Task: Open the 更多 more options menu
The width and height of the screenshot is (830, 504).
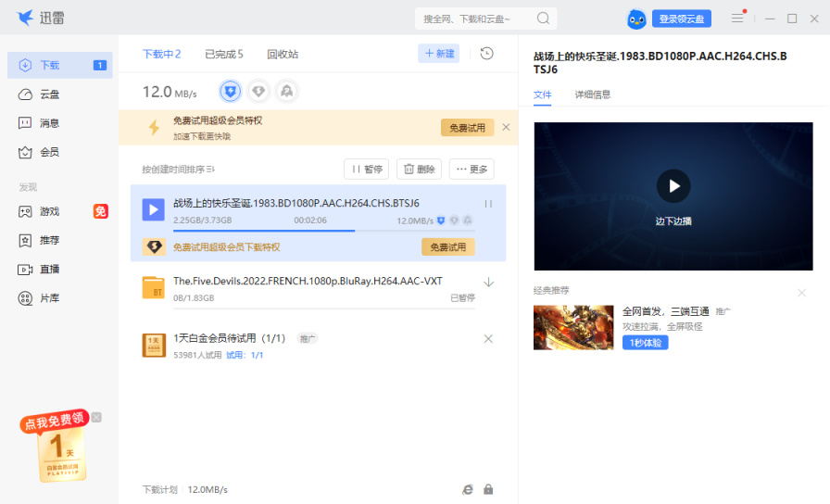Action: click(472, 169)
